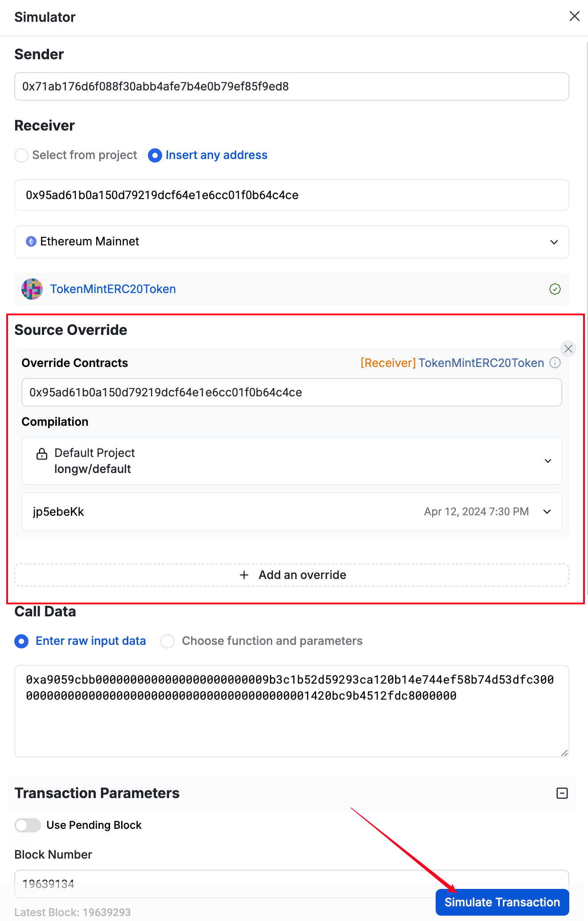Select the "Select from project" radio option

(21, 155)
